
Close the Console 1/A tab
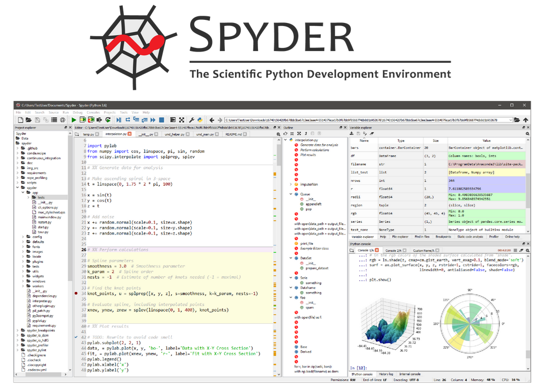(x=377, y=250)
